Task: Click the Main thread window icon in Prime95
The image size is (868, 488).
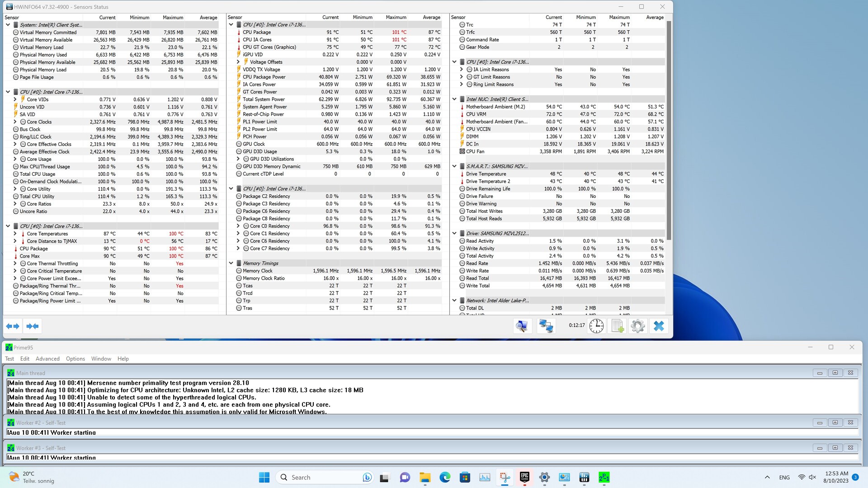Action: 11,373
